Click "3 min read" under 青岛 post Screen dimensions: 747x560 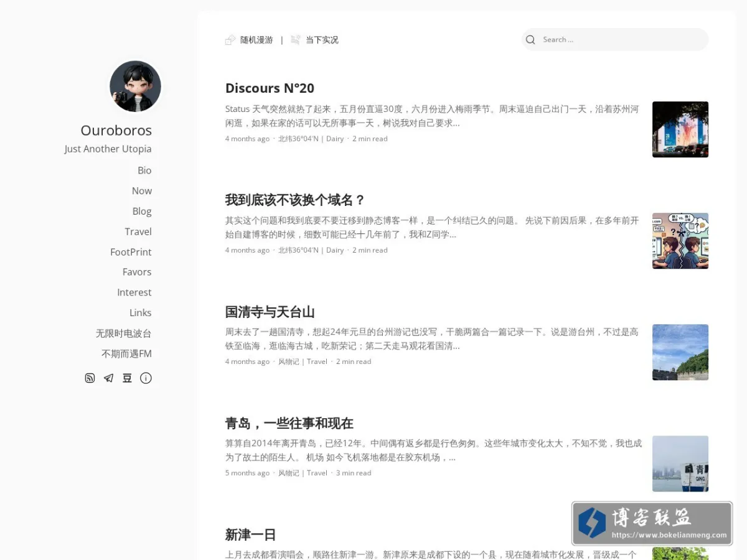coord(354,473)
